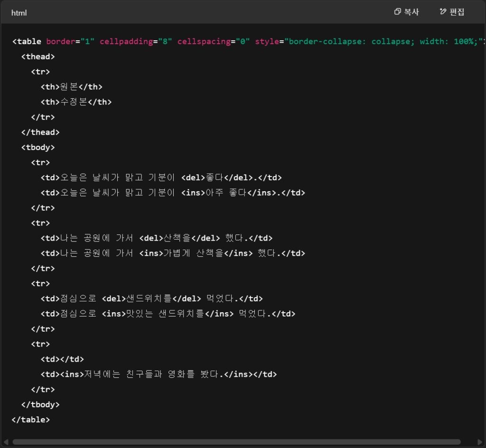Click the empty <td></td> line

[x=62, y=359]
